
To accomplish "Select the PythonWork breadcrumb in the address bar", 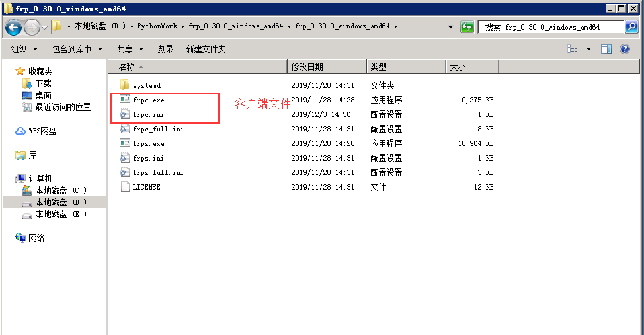I will [x=157, y=26].
